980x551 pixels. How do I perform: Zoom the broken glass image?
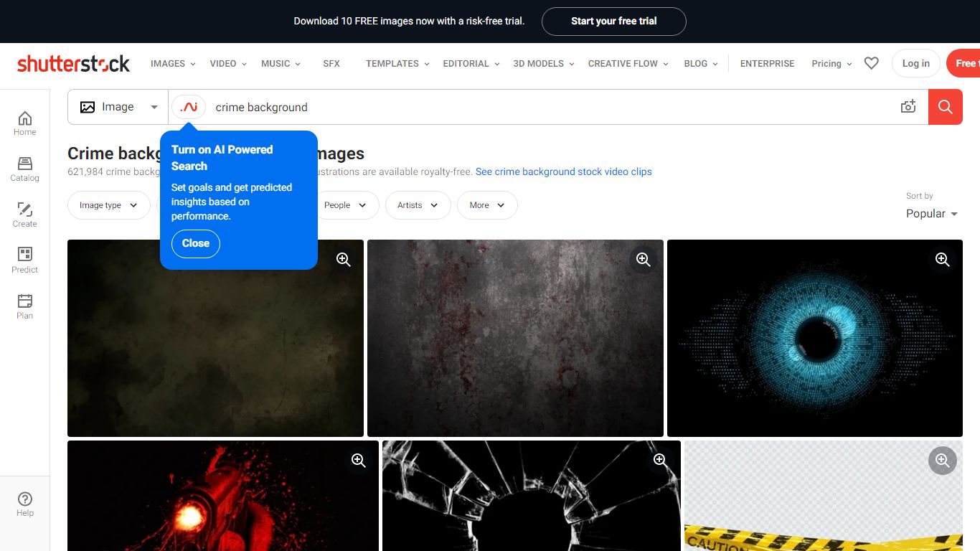tap(661, 461)
